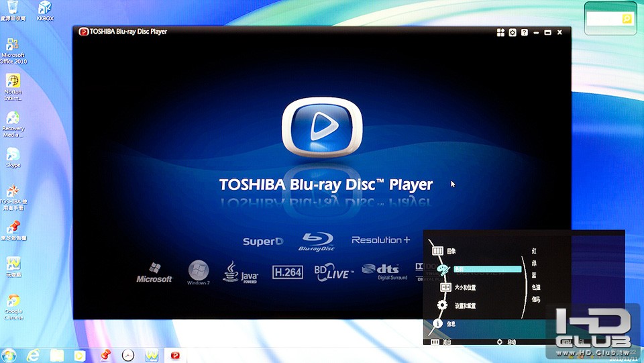This screenshot has height=363, width=644.
Task: Click the four-squares widget icon in the player title bar
Action: click(x=500, y=32)
